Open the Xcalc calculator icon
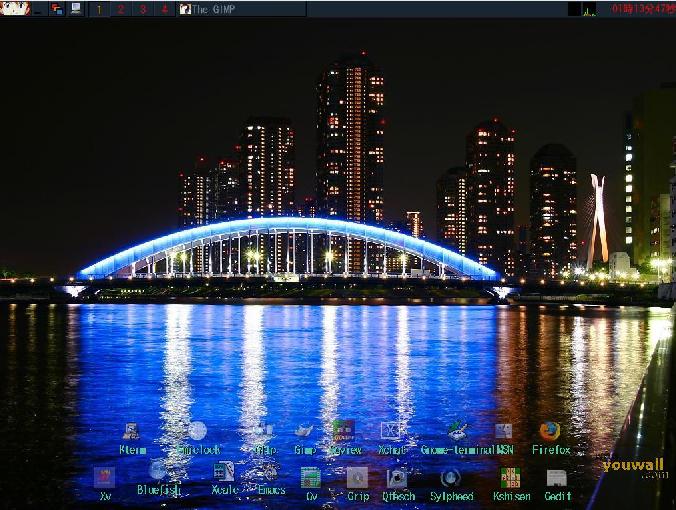 (x=224, y=472)
